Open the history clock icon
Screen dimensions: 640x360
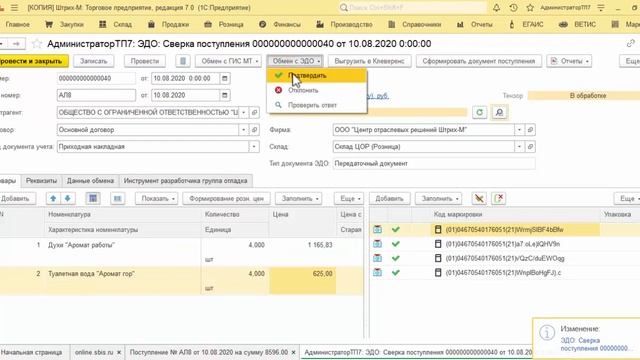click(x=513, y=7)
